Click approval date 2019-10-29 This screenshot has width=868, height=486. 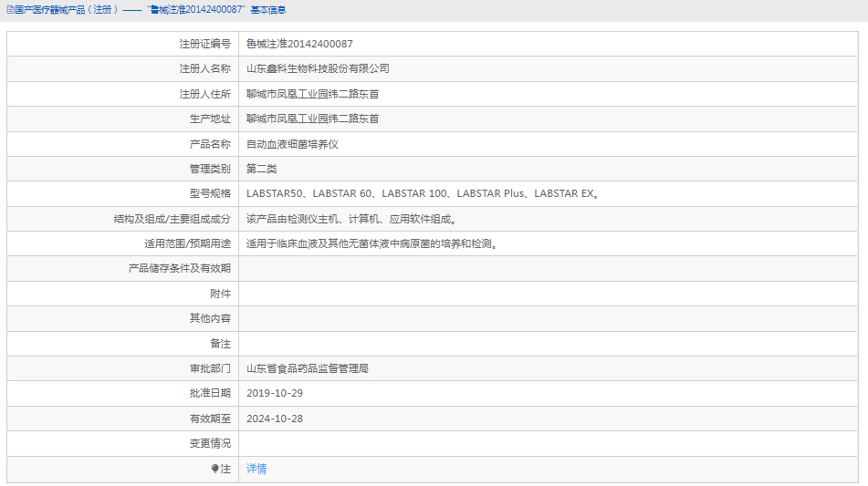click(275, 393)
